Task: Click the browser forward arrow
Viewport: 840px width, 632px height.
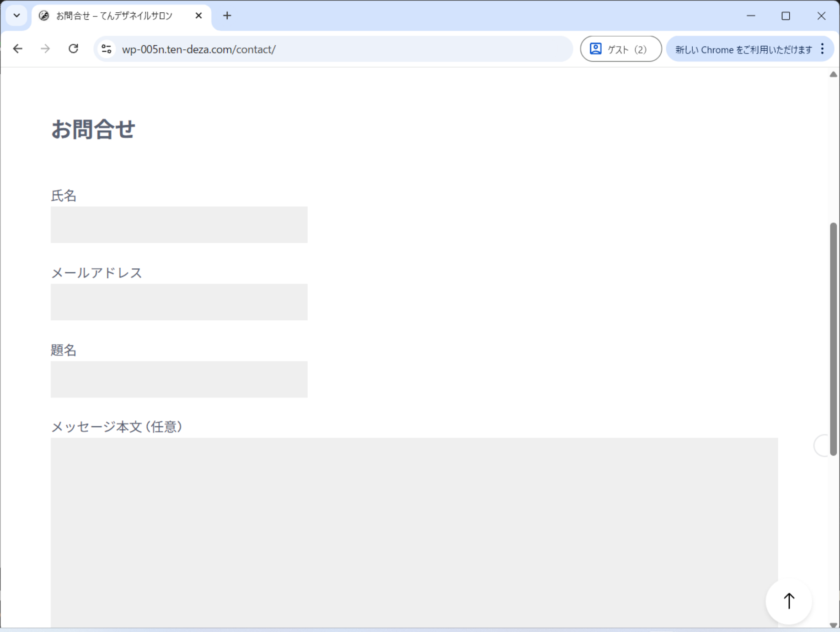Action: click(45, 49)
